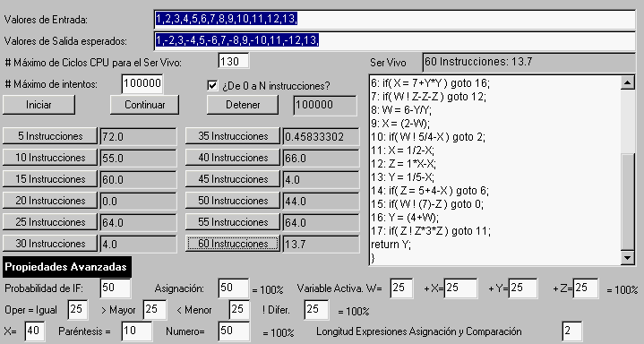Click the Detener button
Screen dimensions: 644x344
243,105
